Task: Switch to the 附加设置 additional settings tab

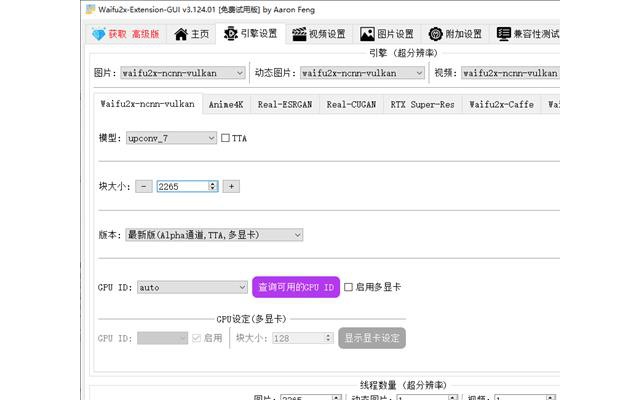Action: [x=456, y=33]
